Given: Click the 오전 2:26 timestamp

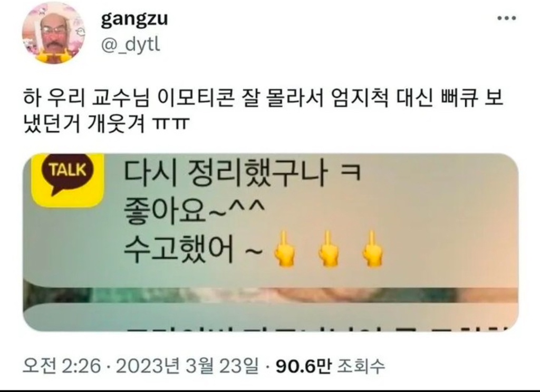Looking at the screenshot, I should [x=62, y=366].
